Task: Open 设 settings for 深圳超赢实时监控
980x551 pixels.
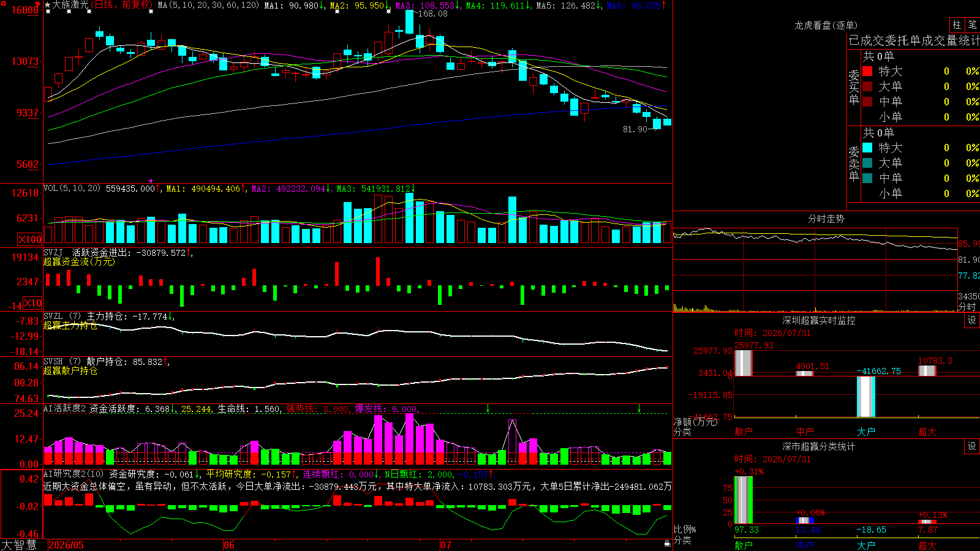Action: (972, 320)
